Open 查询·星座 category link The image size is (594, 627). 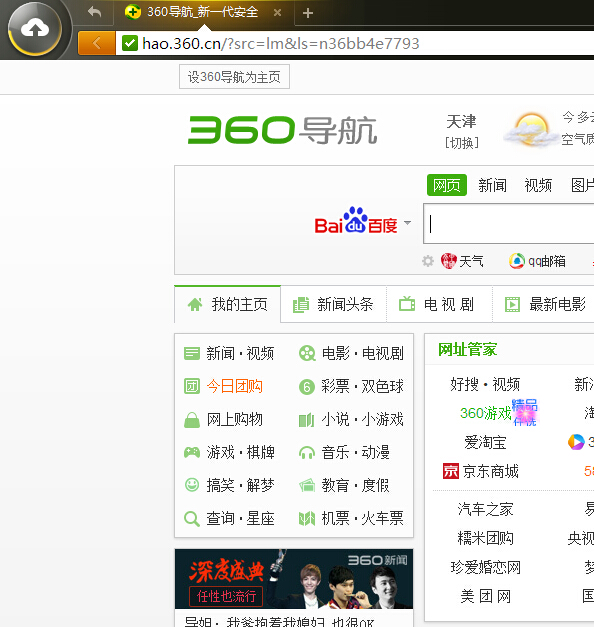(x=240, y=519)
